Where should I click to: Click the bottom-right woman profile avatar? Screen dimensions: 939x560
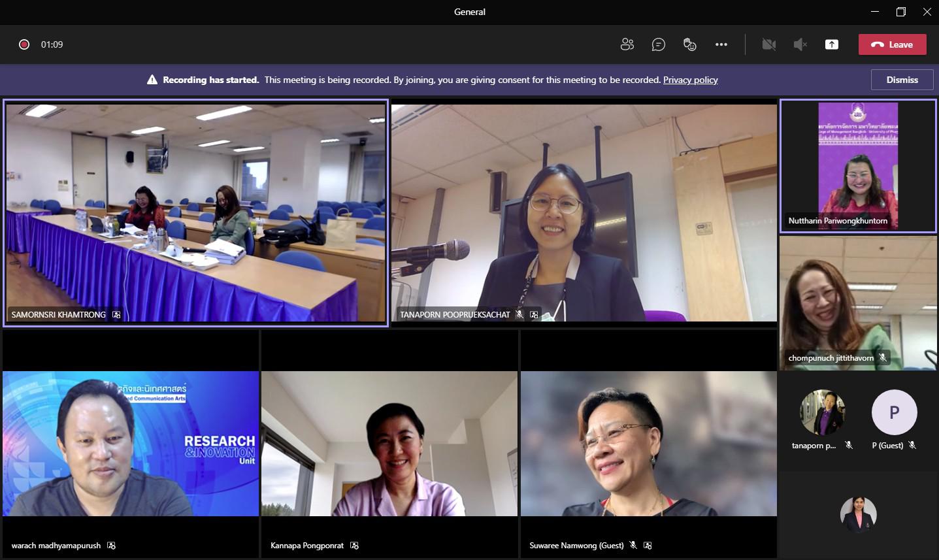pyautogui.click(x=858, y=514)
